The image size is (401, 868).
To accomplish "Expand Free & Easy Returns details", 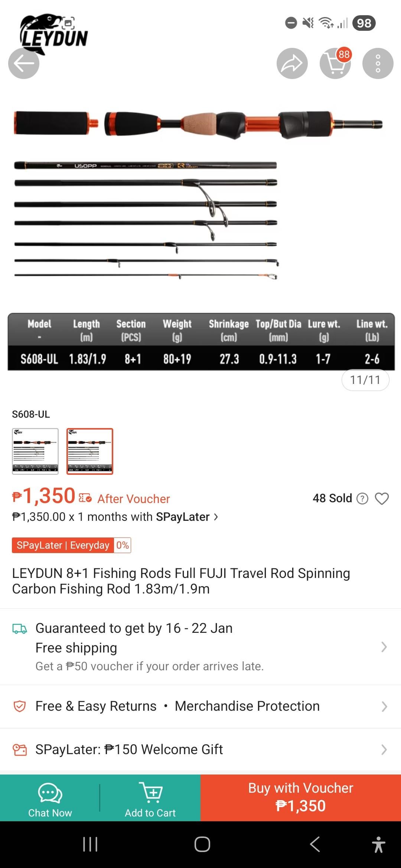I will click(x=384, y=706).
